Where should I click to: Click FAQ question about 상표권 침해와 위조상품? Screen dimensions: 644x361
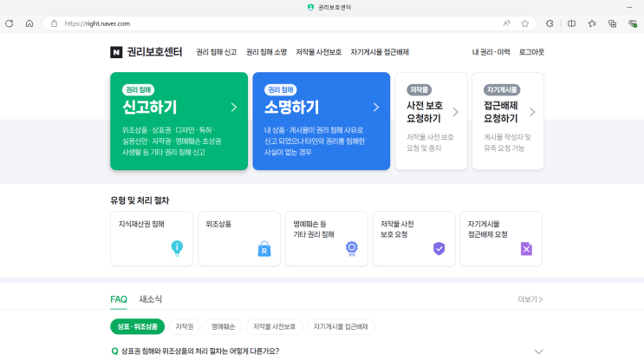tap(200, 351)
